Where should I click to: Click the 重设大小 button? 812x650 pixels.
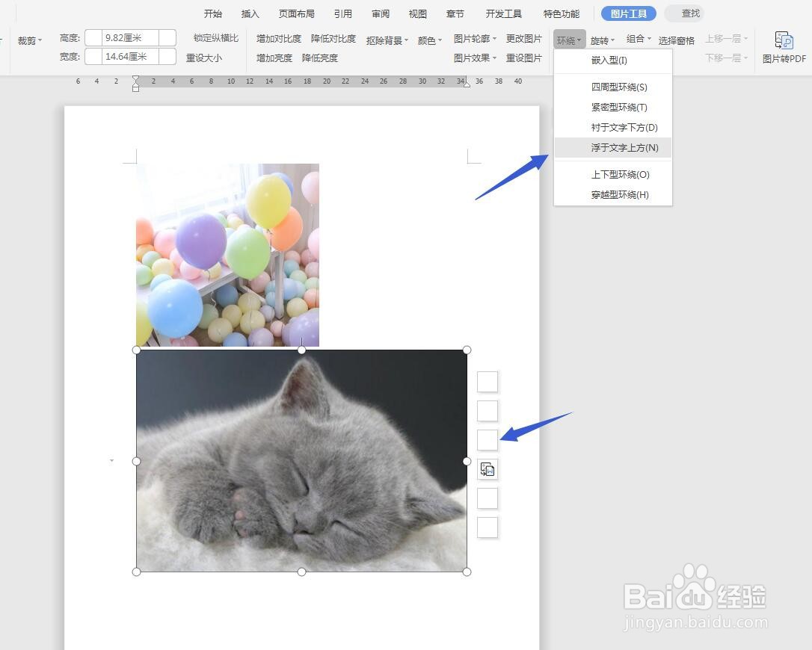pos(204,58)
